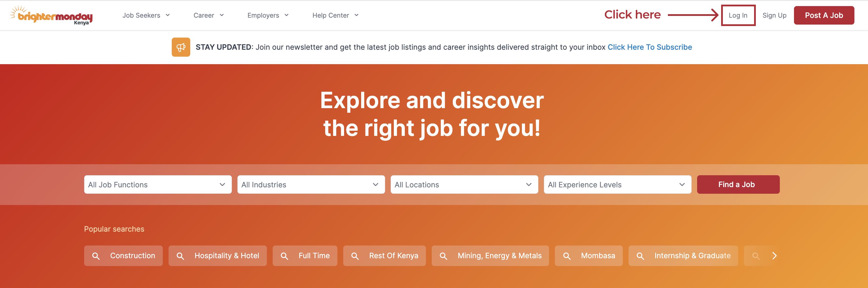Click the search icon on Hospitality & Hotel chip
The width and height of the screenshot is (868, 288).
tap(180, 256)
